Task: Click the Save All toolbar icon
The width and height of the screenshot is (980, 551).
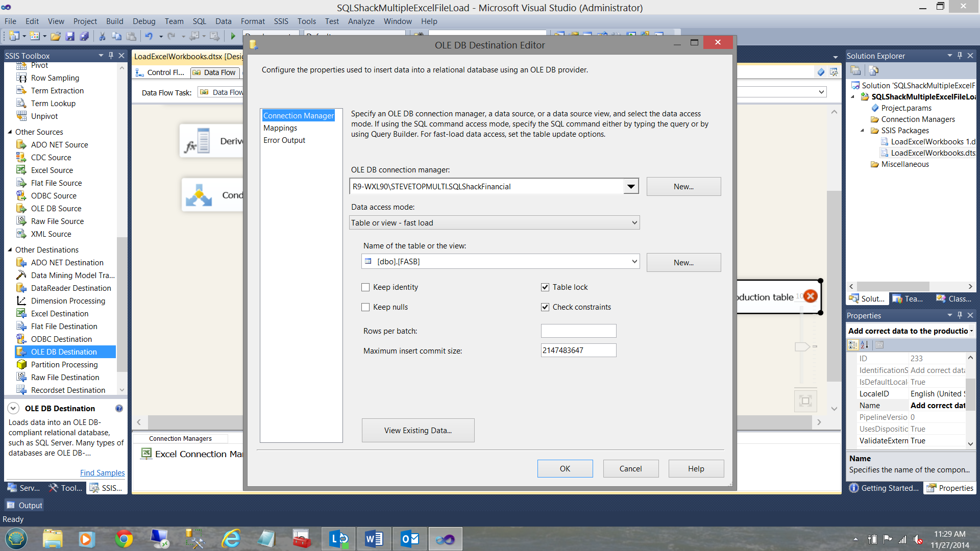Action: (x=84, y=36)
